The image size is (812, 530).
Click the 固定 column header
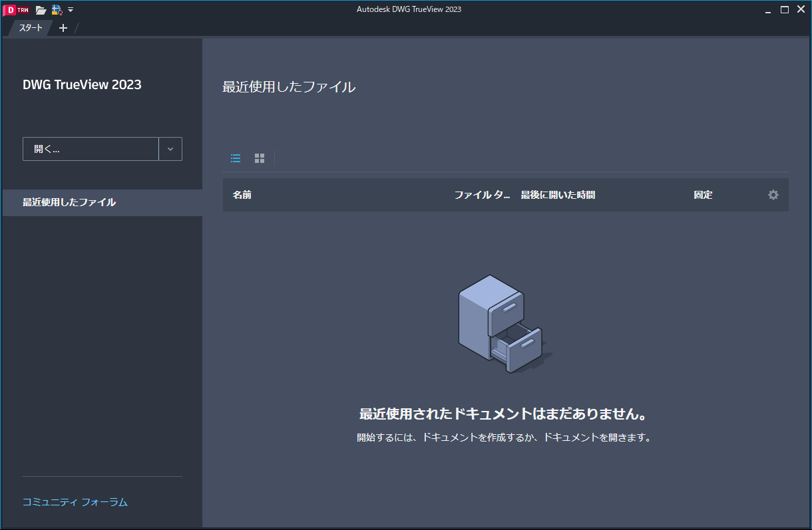(x=703, y=195)
